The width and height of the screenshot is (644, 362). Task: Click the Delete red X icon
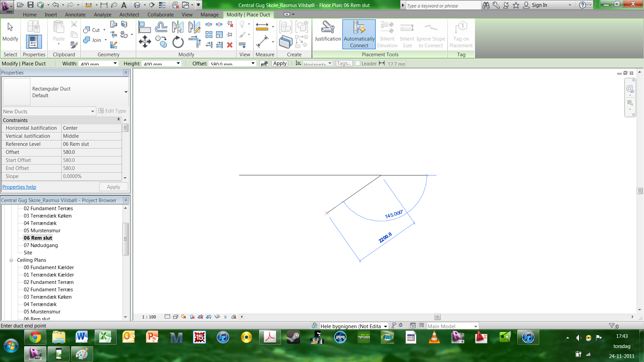pos(230,45)
